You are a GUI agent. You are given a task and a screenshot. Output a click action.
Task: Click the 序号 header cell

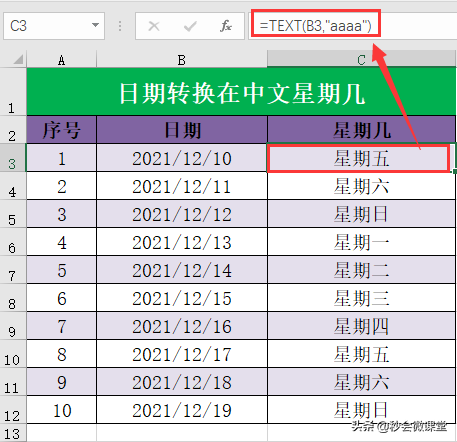click(62, 130)
